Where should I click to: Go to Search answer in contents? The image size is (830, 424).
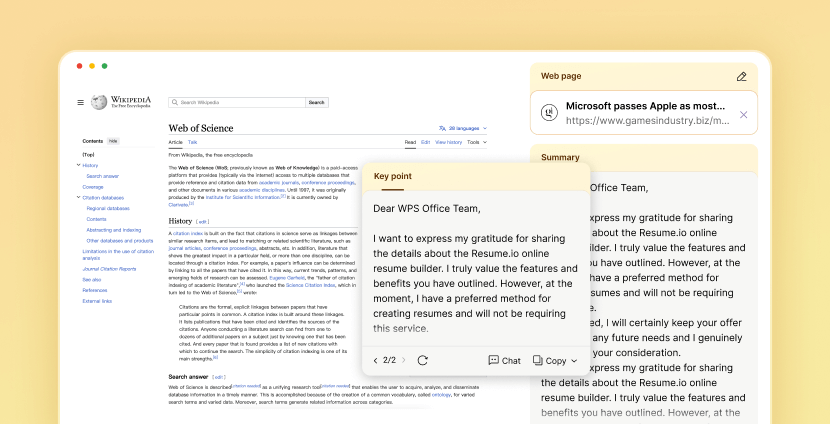point(103,176)
